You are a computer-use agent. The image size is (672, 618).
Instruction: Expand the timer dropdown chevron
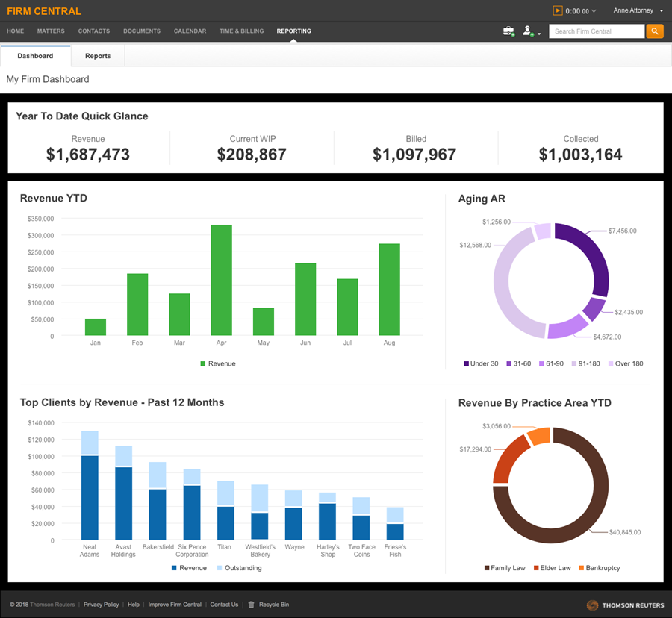(x=595, y=11)
